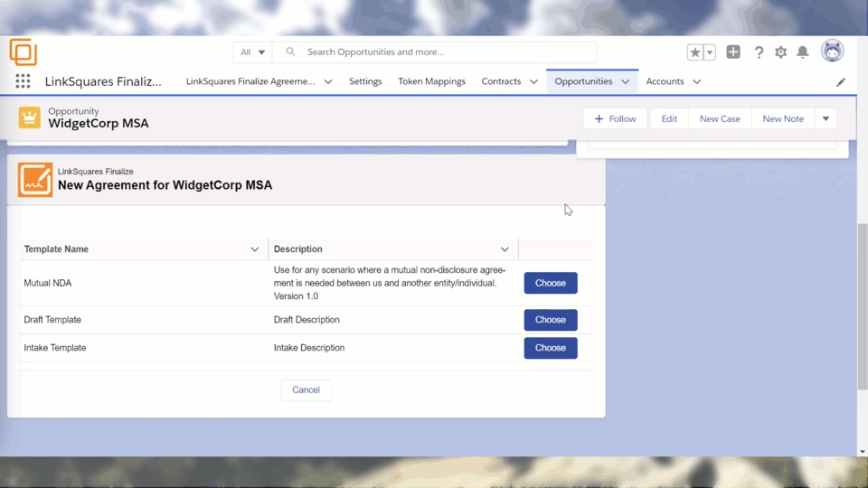Open the Help question mark icon
The width and height of the screenshot is (868, 488).
click(x=759, y=52)
